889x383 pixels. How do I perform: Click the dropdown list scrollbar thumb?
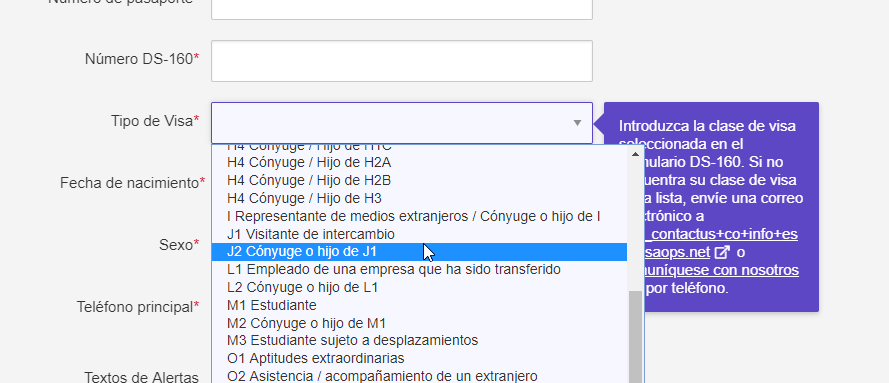point(636,337)
